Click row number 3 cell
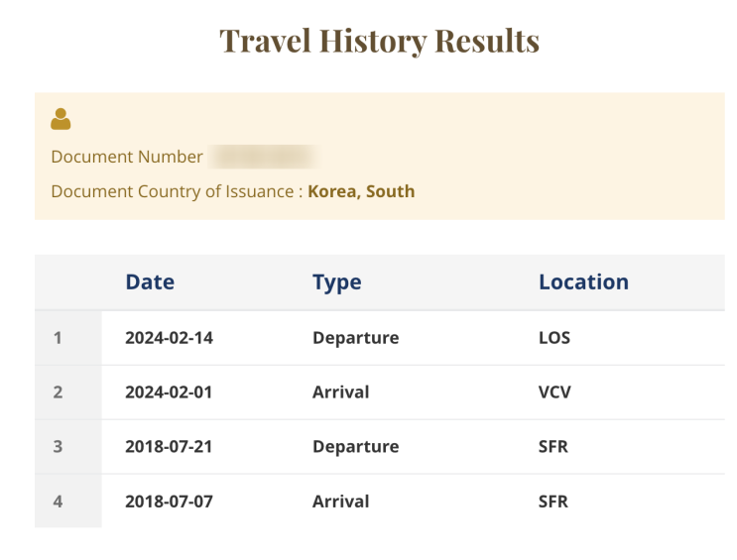The width and height of the screenshot is (737, 560). (58, 447)
